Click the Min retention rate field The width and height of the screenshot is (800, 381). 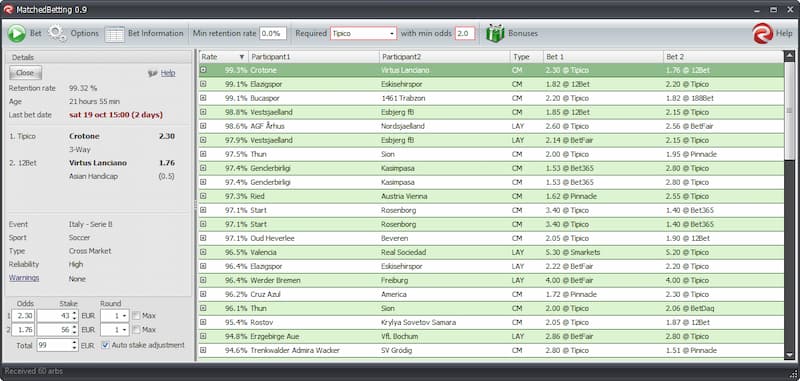pos(273,34)
